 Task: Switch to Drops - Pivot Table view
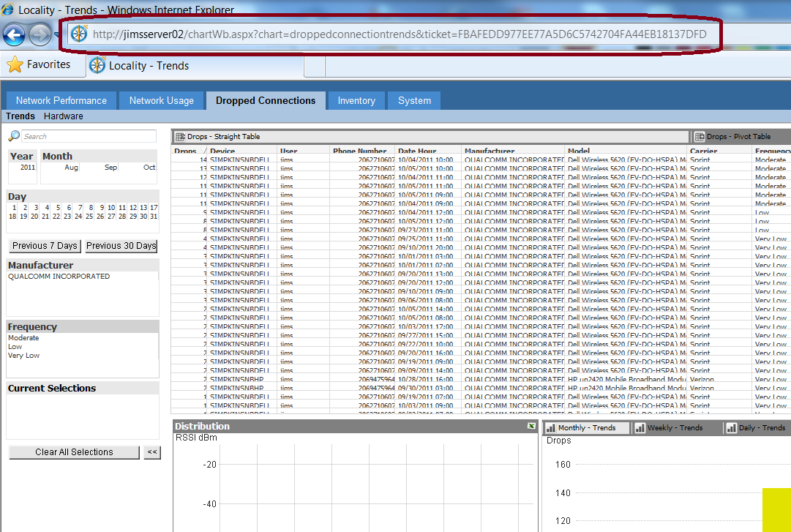[740, 137]
